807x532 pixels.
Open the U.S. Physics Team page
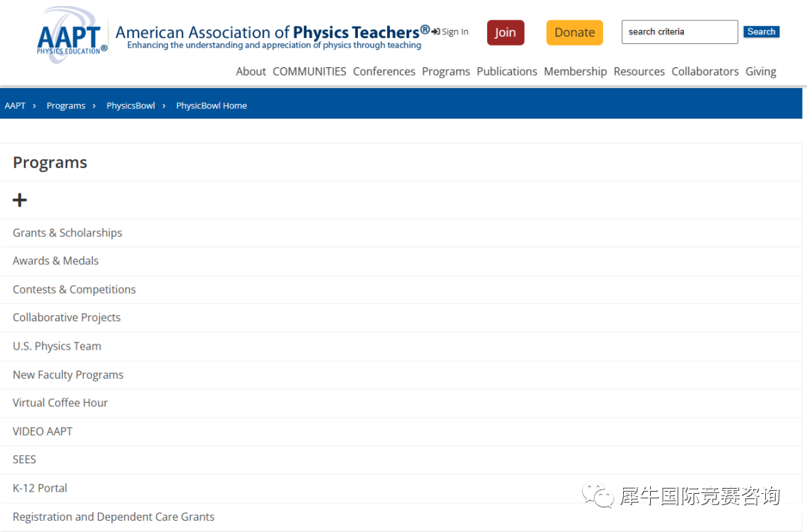point(57,346)
